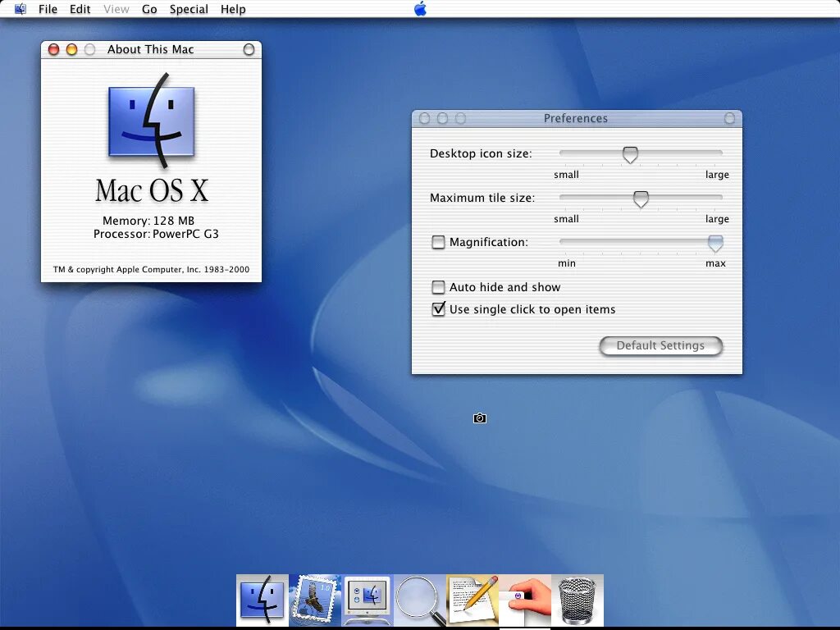Close the About This Mac window
This screenshot has width=840, height=630.
point(53,49)
